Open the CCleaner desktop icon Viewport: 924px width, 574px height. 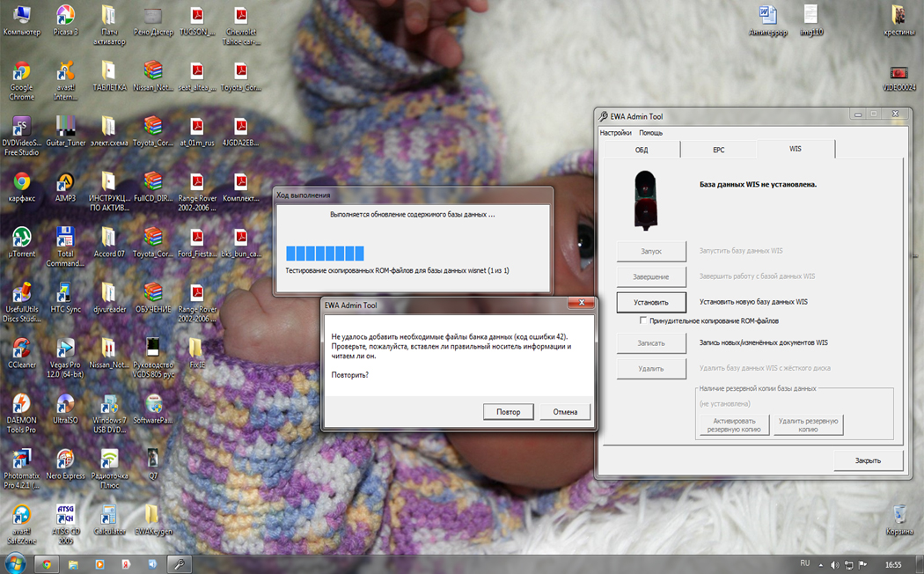[x=21, y=350]
